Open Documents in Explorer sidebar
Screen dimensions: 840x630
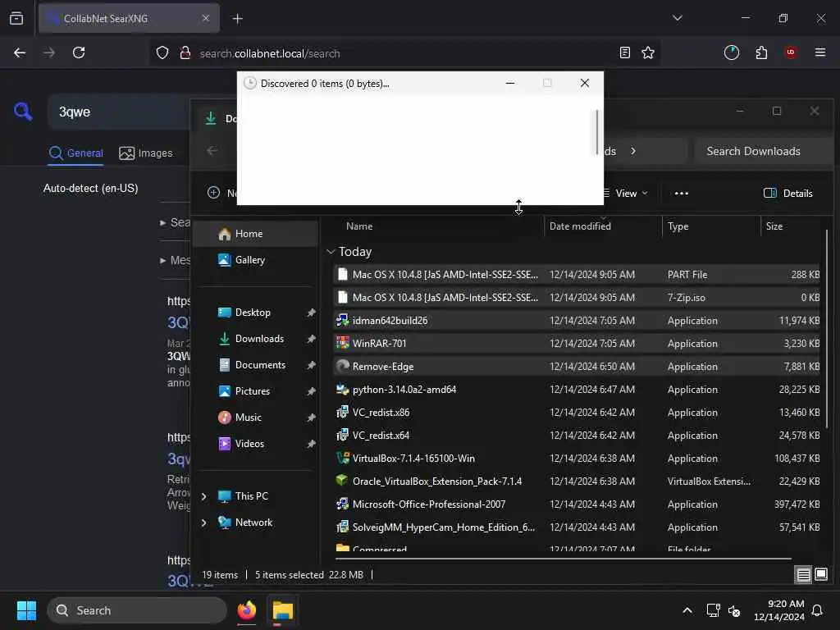point(255,365)
